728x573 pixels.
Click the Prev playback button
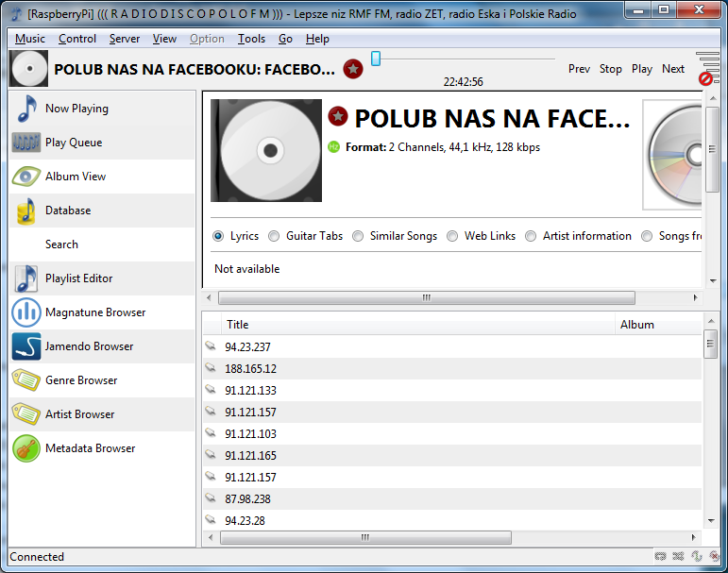(579, 69)
